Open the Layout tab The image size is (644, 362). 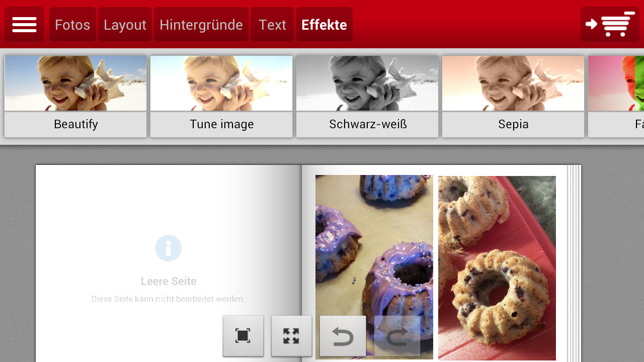(125, 24)
